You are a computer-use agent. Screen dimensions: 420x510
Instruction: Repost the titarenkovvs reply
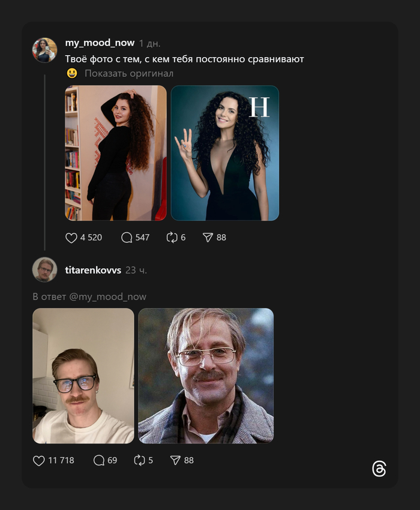[x=140, y=461]
